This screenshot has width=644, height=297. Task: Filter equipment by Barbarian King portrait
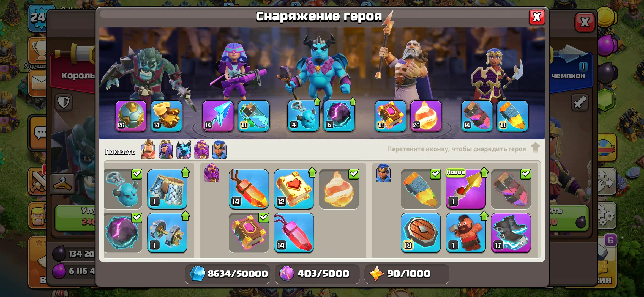(x=148, y=150)
